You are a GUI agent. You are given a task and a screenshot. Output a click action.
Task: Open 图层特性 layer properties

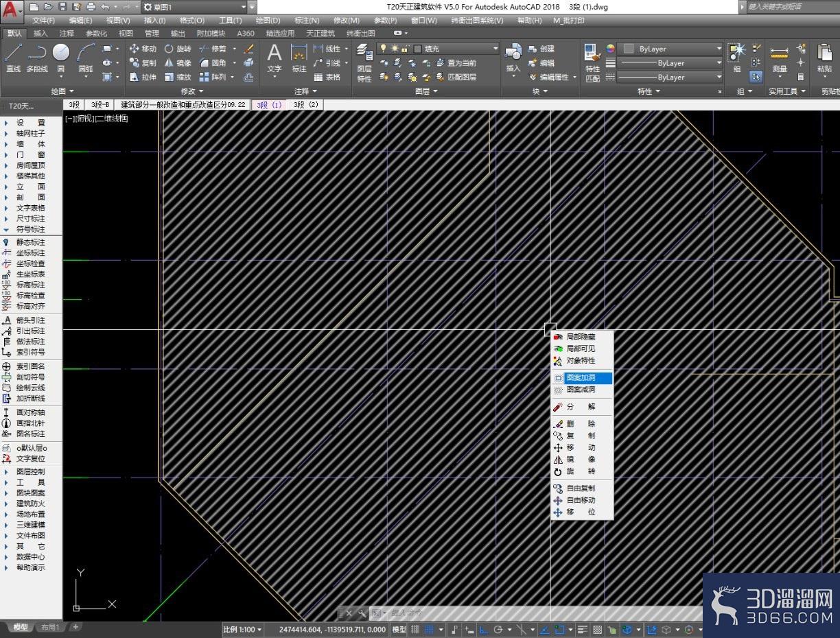[x=364, y=64]
